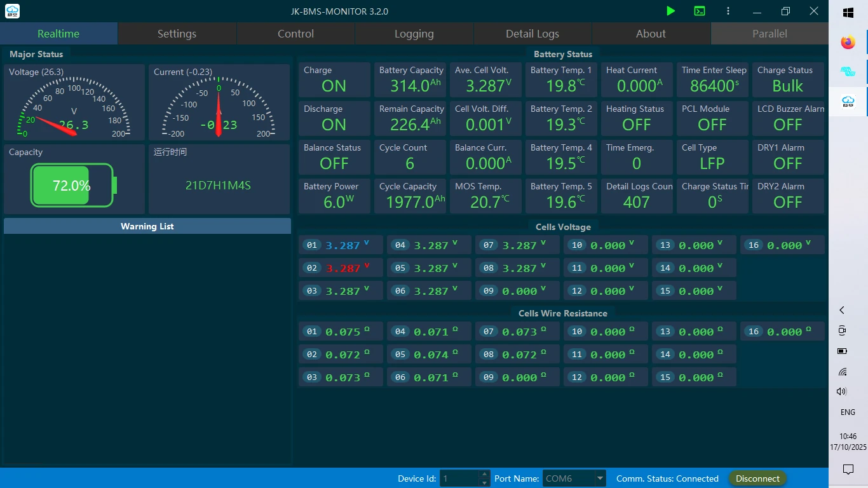
Task: Click the Voltage gauge dial
Action: coord(74,107)
